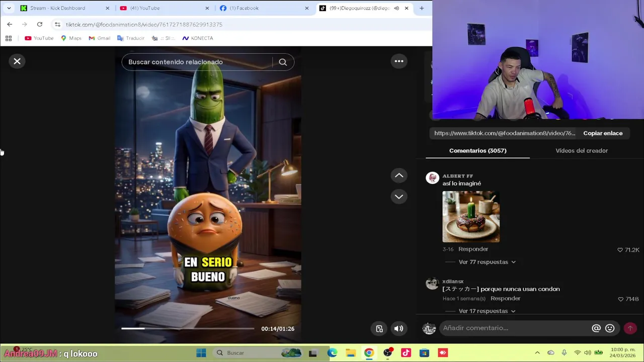Click xdilansx username
Viewport: 644px width, 362px height.
[x=453, y=282]
